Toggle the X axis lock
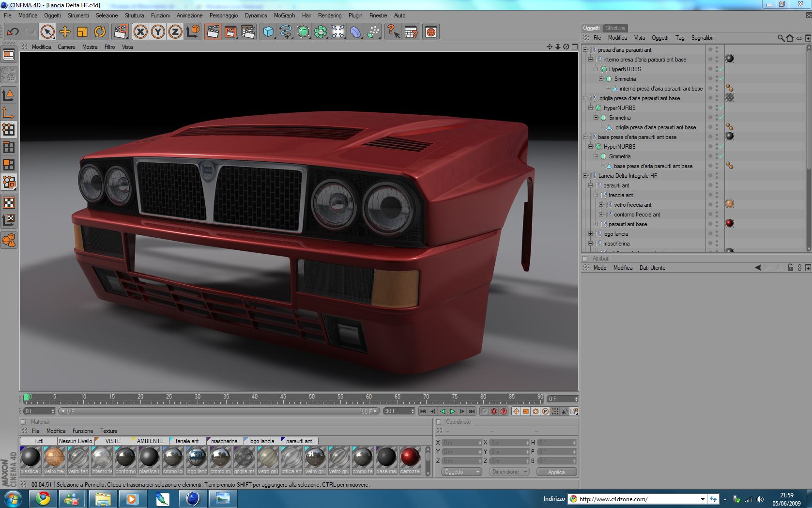 coord(140,32)
